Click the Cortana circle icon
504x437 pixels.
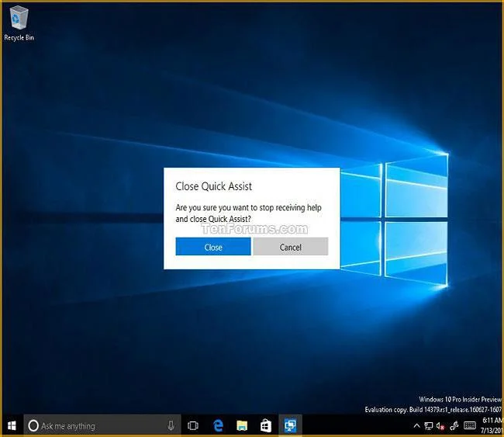[x=33, y=425]
